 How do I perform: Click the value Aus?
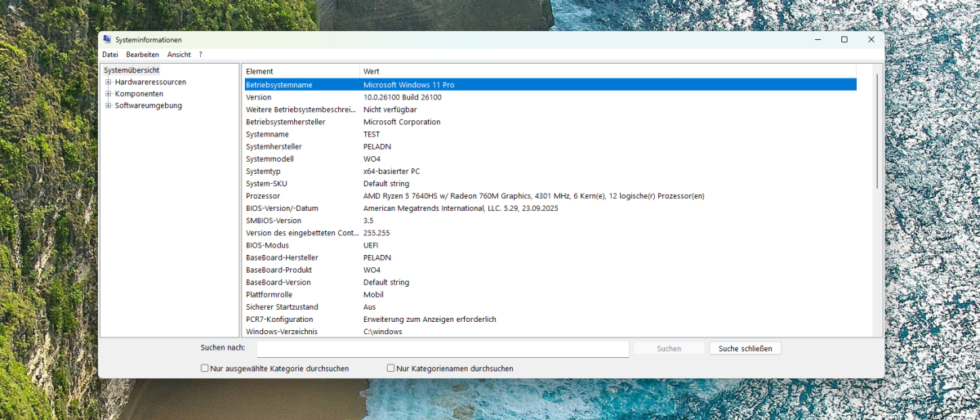369,307
